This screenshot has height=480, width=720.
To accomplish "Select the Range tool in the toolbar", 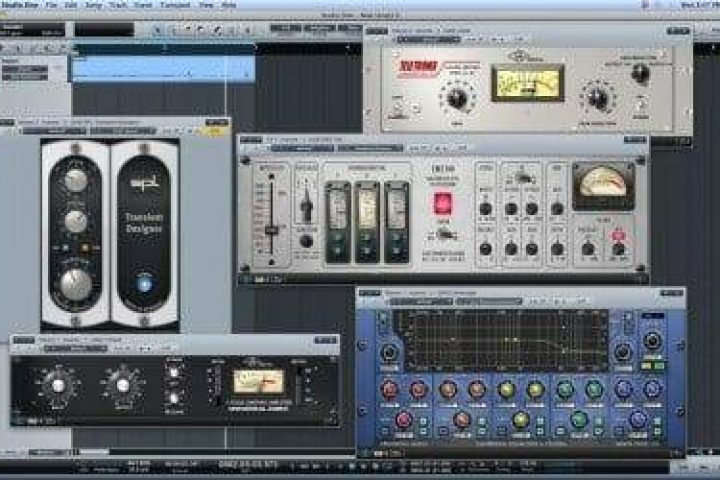I will coord(173,30).
